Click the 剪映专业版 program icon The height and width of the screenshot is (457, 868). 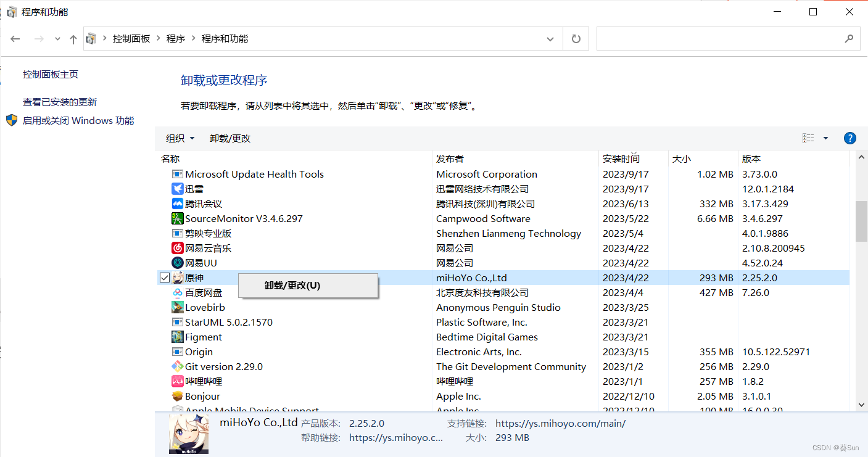[178, 234]
